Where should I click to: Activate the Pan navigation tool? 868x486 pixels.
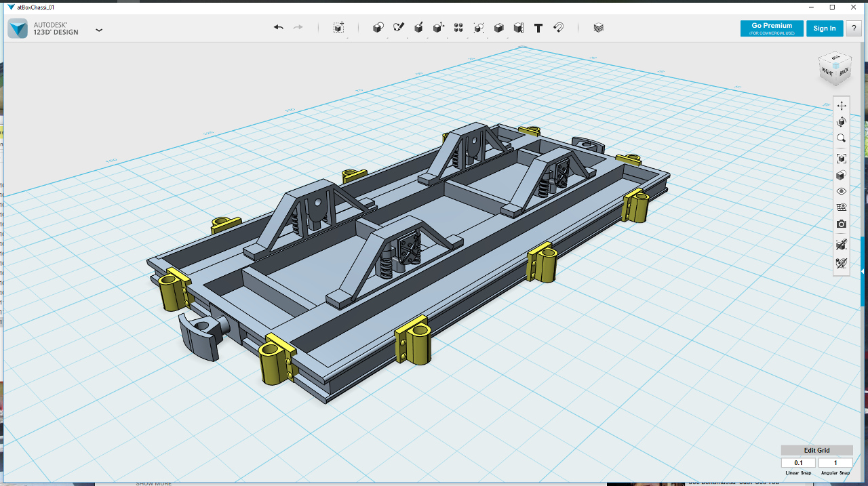click(x=842, y=106)
